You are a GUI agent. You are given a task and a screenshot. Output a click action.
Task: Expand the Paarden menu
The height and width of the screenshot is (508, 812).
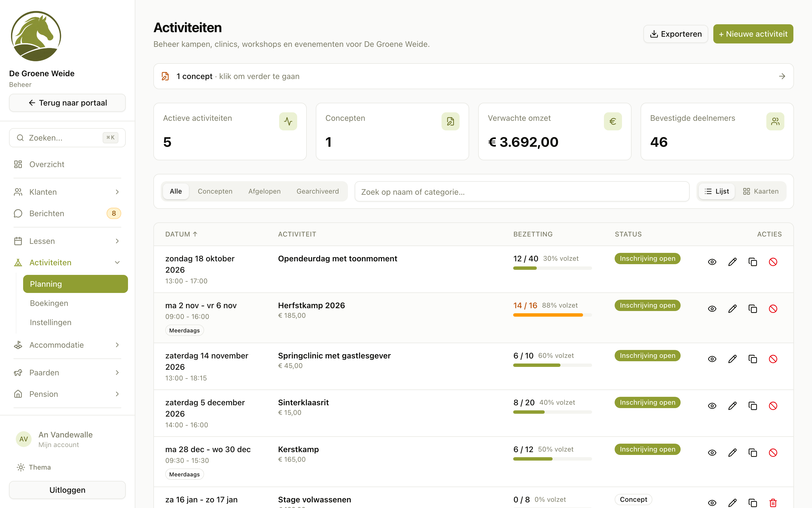point(67,373)
